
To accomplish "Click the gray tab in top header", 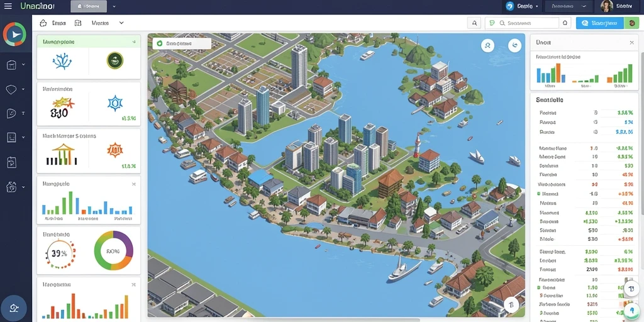I will (89, 6).
